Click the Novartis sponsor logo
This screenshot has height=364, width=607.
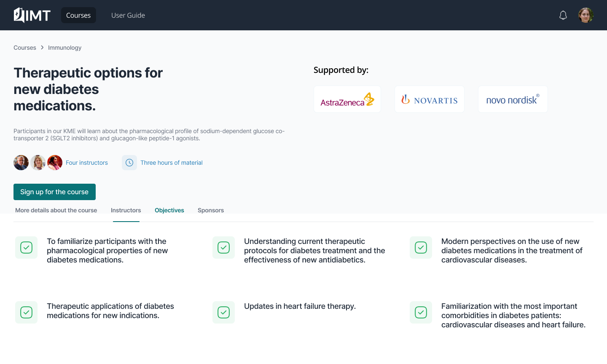click(x=430, y=99)
